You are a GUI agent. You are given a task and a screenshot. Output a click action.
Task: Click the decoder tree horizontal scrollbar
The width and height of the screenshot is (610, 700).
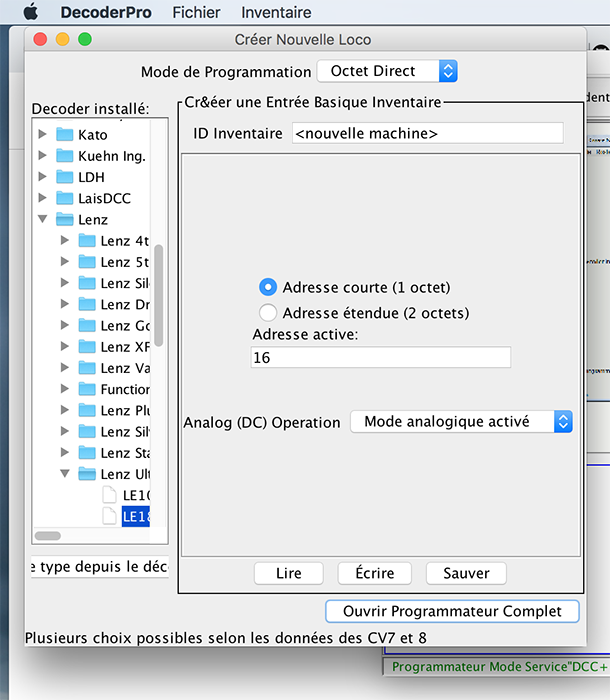48,535
